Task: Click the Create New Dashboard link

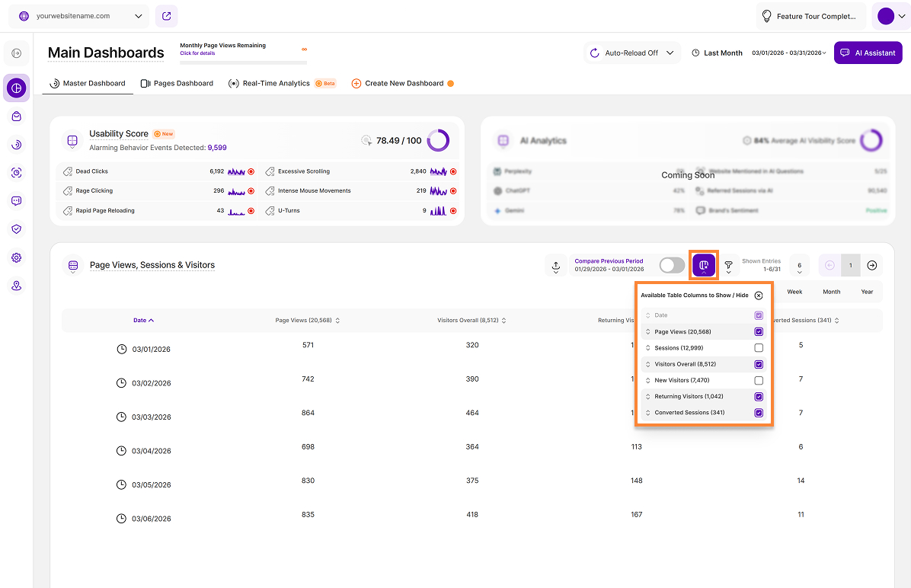Action: [404, 83]
